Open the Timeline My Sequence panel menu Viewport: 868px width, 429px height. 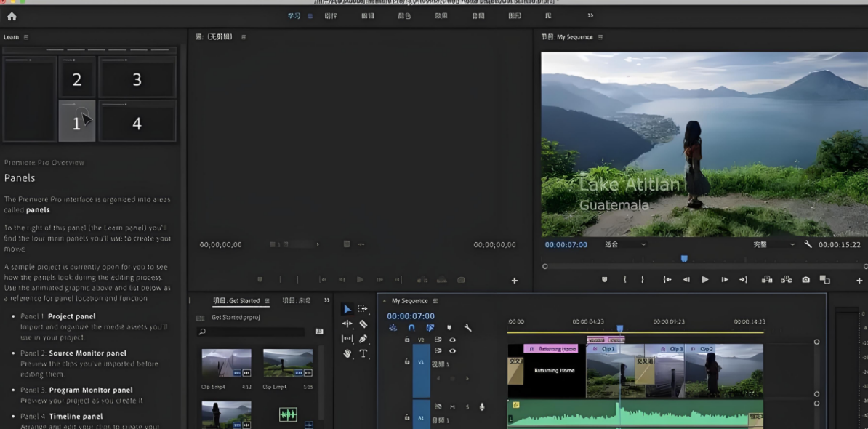point(435,300)
